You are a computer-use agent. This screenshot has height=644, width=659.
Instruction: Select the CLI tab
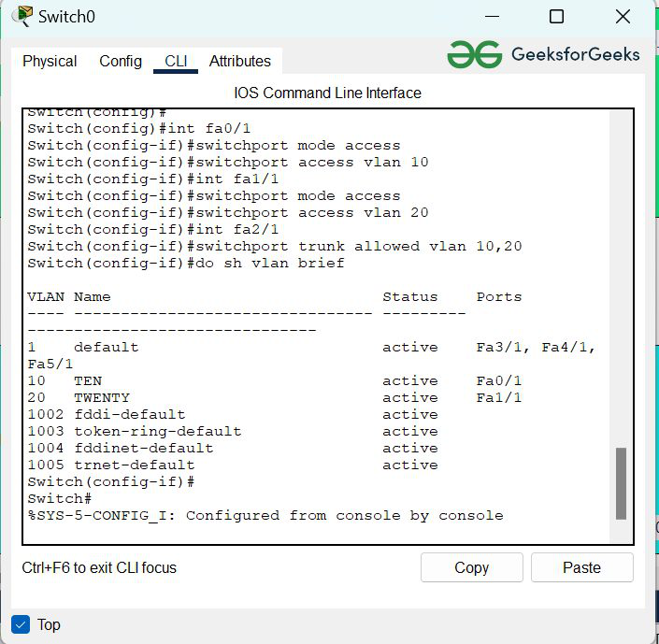point(176,61)
